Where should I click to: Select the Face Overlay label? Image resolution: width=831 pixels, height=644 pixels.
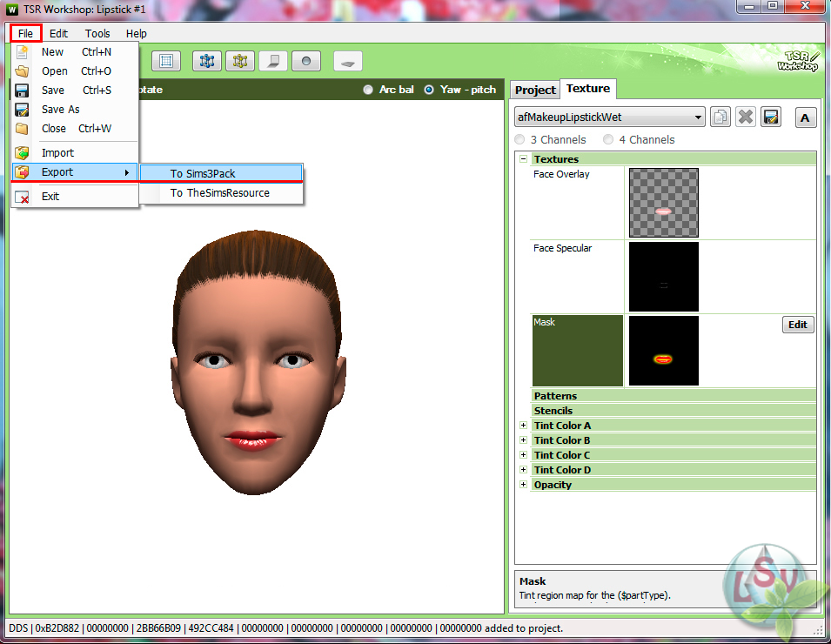[x=561, y=174]
